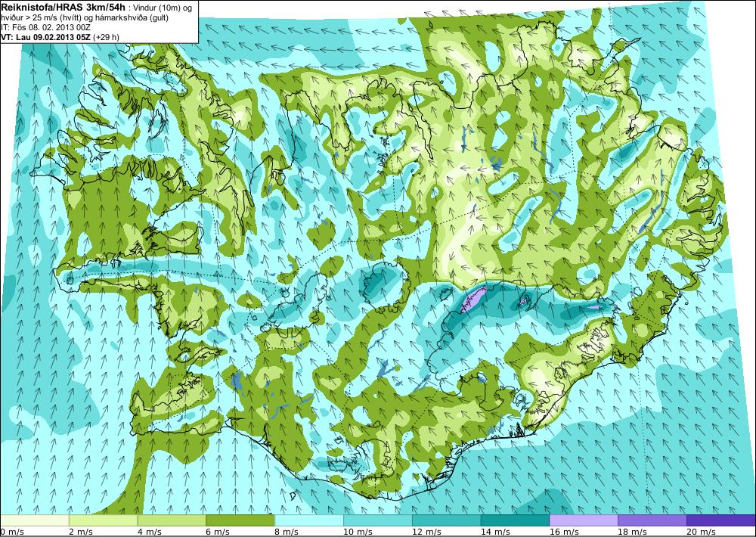This screenshot has width=756, height=537.
Task: Click the "18 m/s" legend label
Action: point(632,532)
